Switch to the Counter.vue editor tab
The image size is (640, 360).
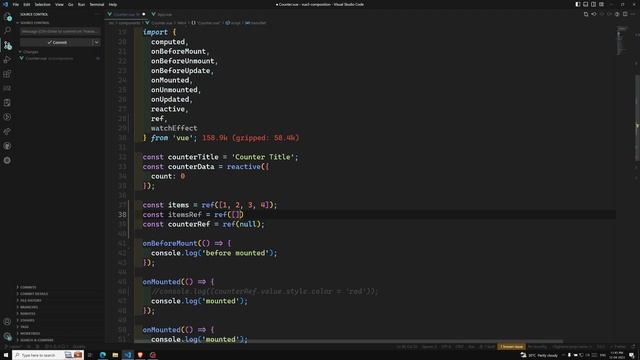click(126, 14)
